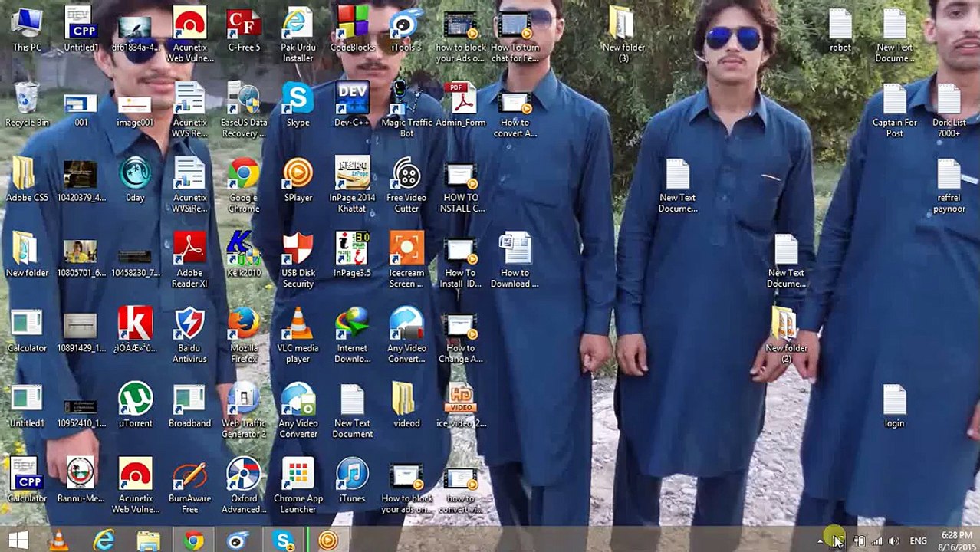Open Free Video Cutter shortcut

[406, 186]
